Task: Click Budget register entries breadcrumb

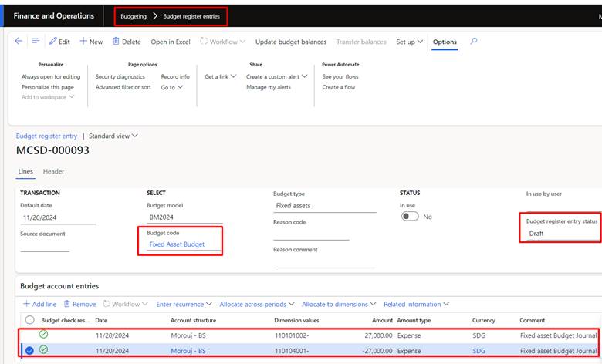Action: [x=191, y=16]
